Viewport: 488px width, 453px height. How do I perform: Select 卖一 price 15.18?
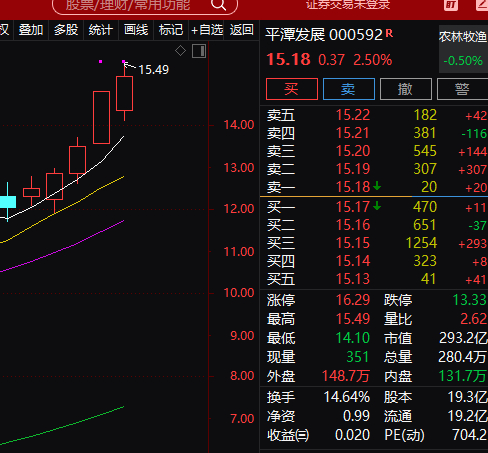[x=353, y=187]
